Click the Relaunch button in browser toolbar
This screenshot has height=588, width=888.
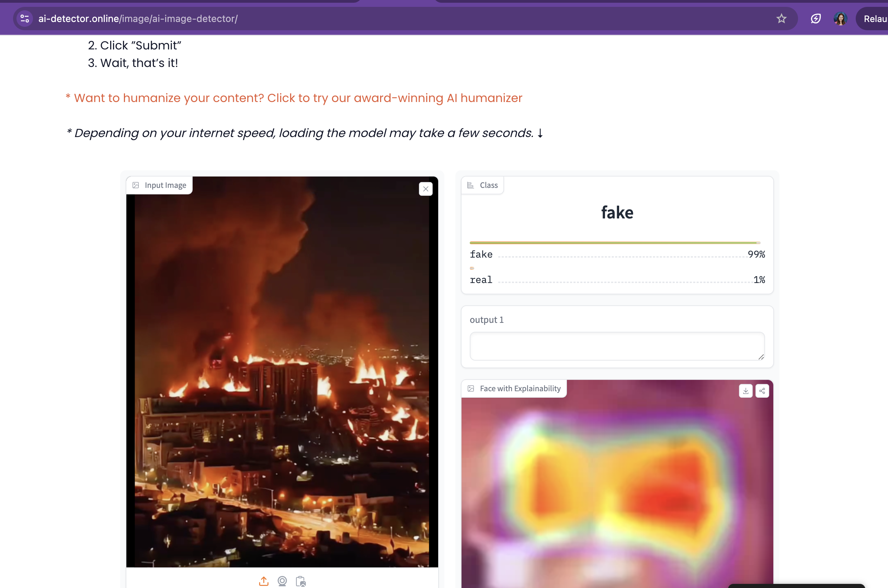(873, 19)
